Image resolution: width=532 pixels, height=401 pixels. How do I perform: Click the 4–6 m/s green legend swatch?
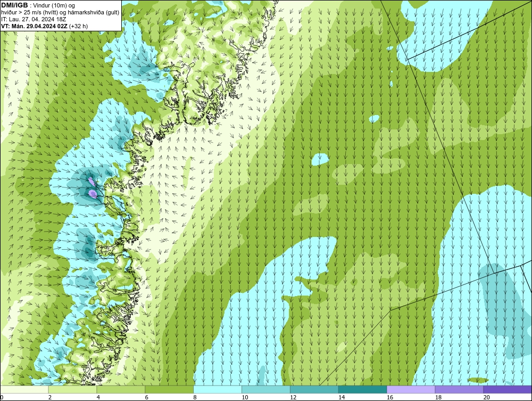121,389
